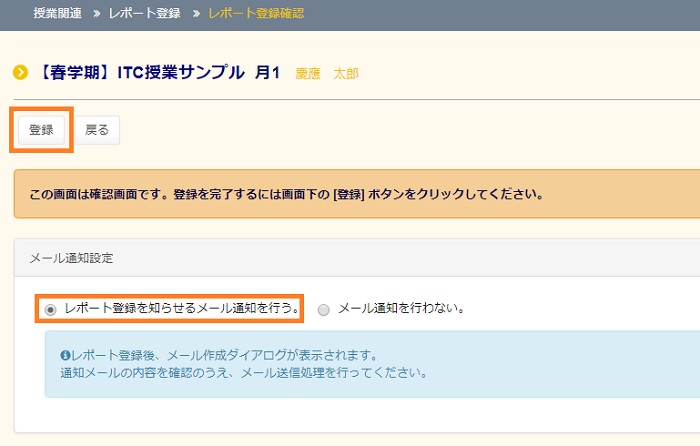
Task: Click the separator arrow after 授業関連
Action: [99, 14]
